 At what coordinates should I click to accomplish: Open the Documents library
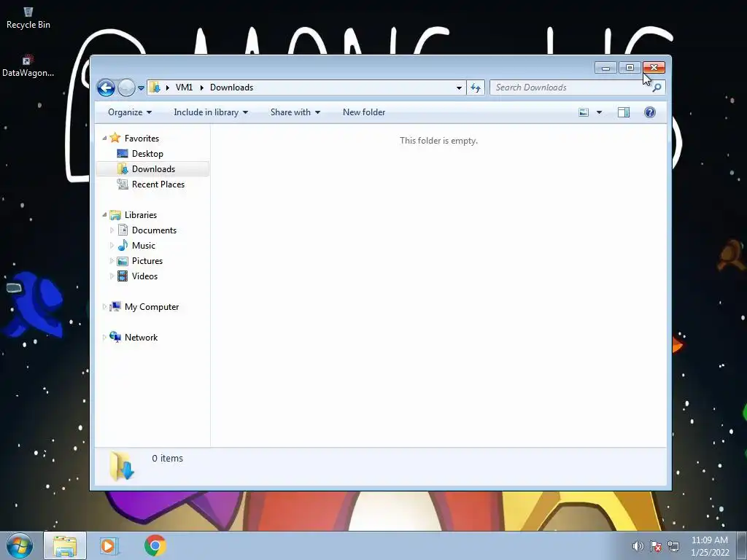pos(154,230)
